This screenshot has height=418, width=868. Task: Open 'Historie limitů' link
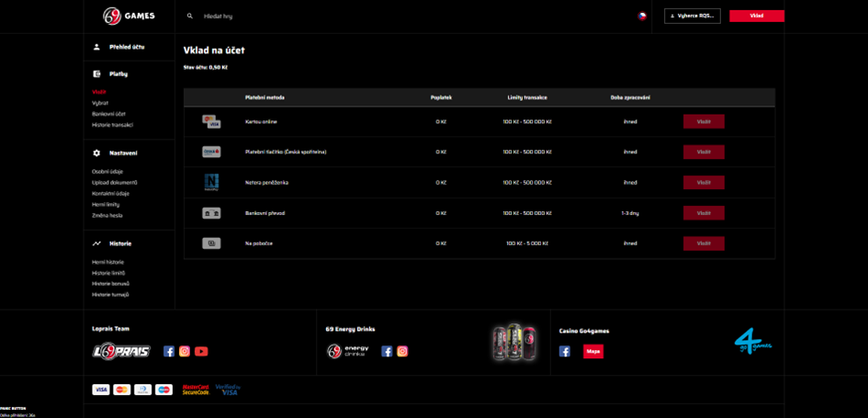(108, 273)
